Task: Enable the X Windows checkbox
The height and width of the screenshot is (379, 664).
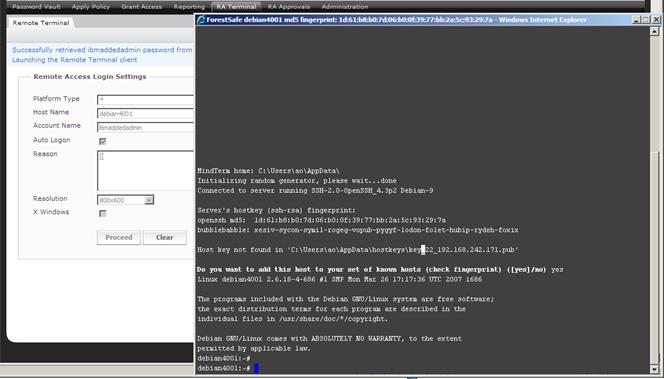Action: (x=102, y=213)
